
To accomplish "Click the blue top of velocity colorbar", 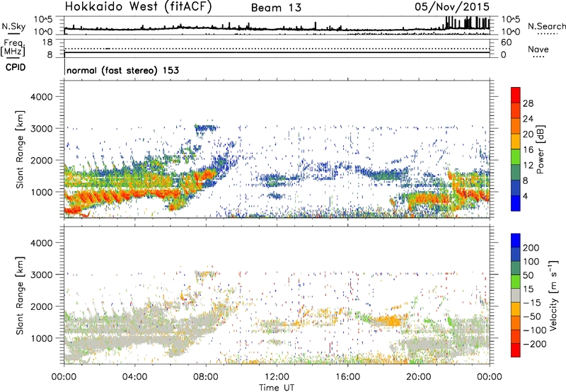I will [x=516, y=241].
